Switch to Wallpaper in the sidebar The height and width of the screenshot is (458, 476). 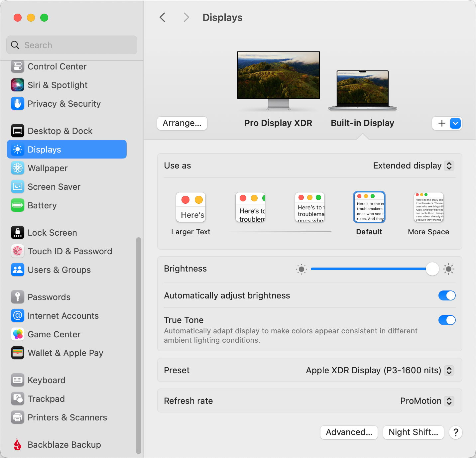tap(48, 168)
